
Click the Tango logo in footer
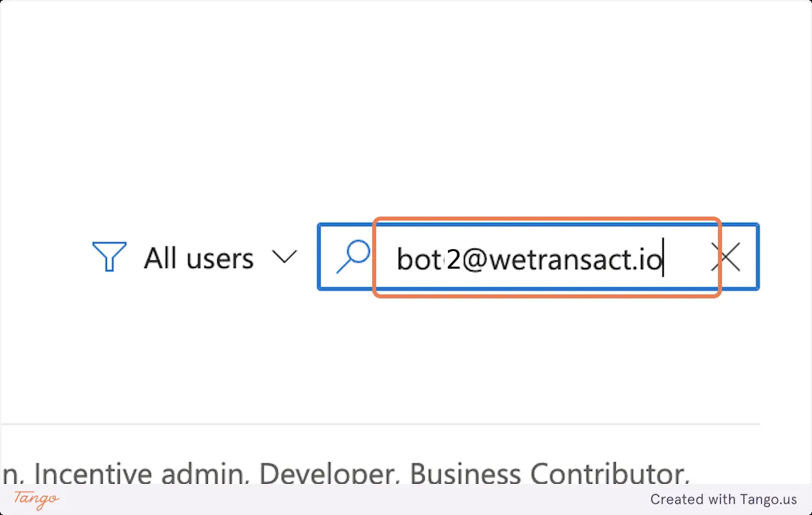(37, 499)
